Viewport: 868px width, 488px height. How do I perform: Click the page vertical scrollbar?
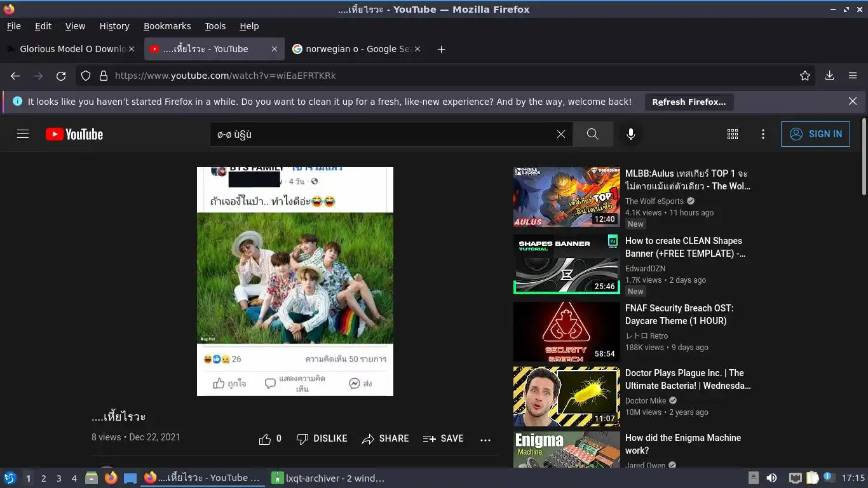[x=864, y=156]
